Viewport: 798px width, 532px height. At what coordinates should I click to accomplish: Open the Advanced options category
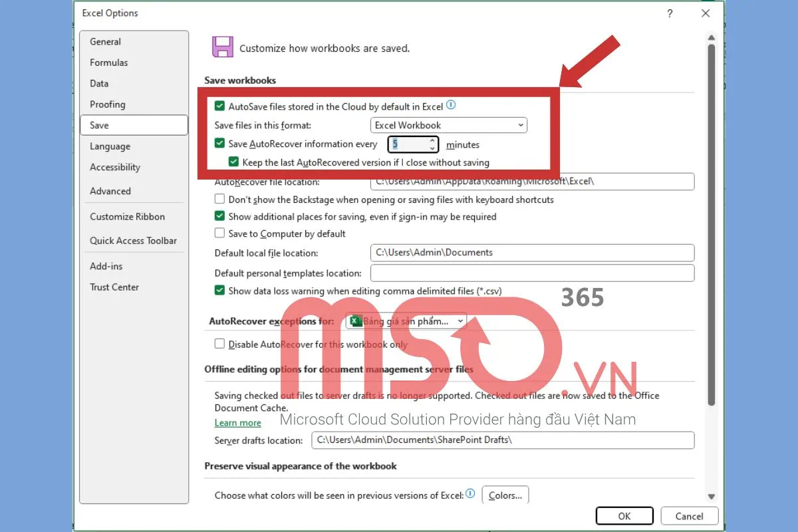point(110,191)
